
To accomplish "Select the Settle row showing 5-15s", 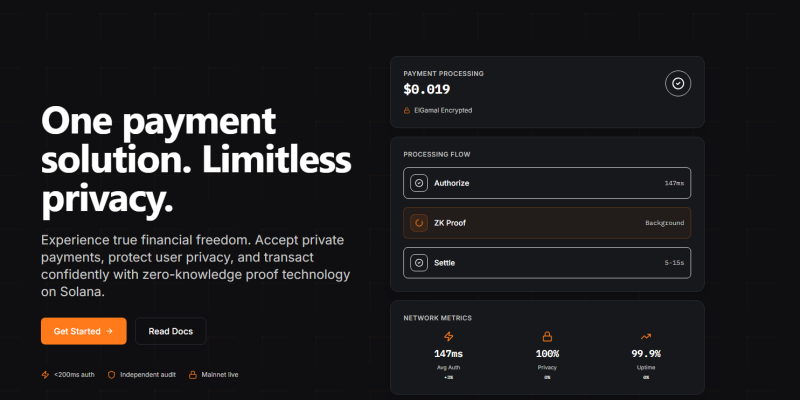I will (x=547, y=263).
